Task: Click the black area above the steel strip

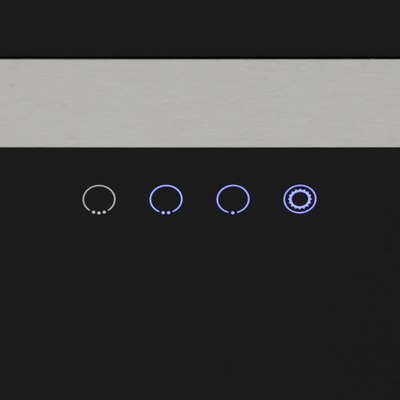Action: 200,29
